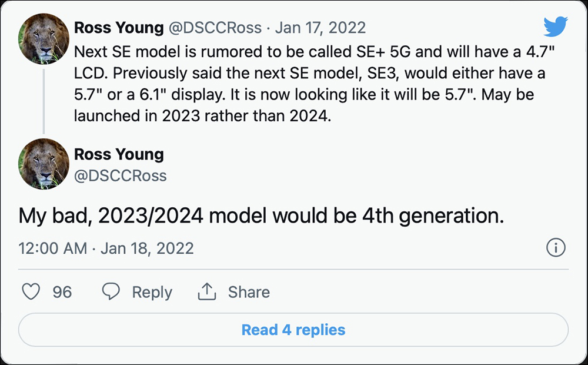Click the lion avatar on main tweet

[44, 164]
